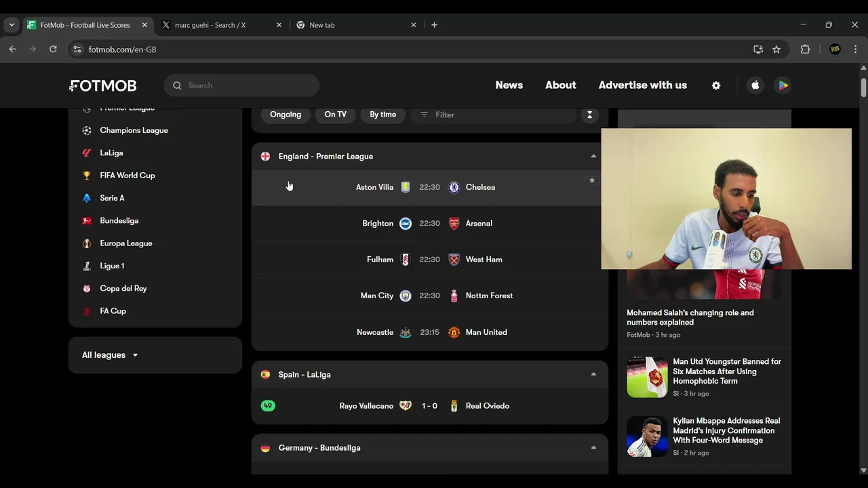This screenshot has width=868, height=488.
Task: Click the Champions League ball icon
Action: [87, 130]
